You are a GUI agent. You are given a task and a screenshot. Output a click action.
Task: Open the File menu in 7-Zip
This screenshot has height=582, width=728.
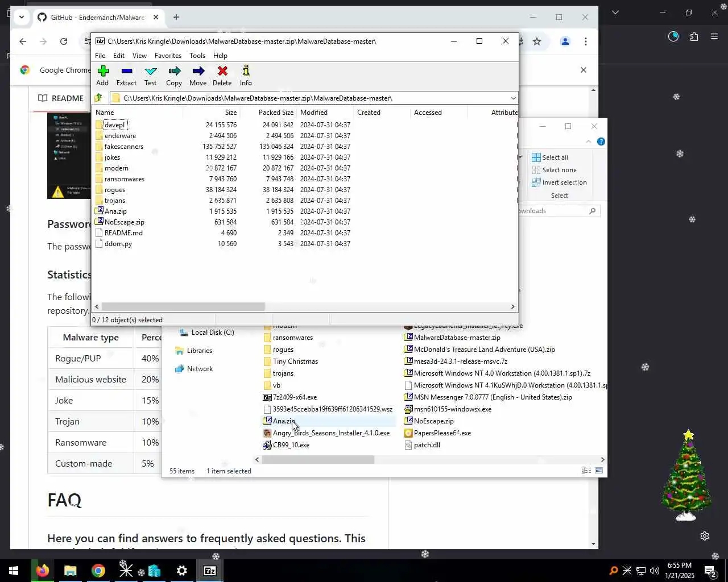point(100,56)
